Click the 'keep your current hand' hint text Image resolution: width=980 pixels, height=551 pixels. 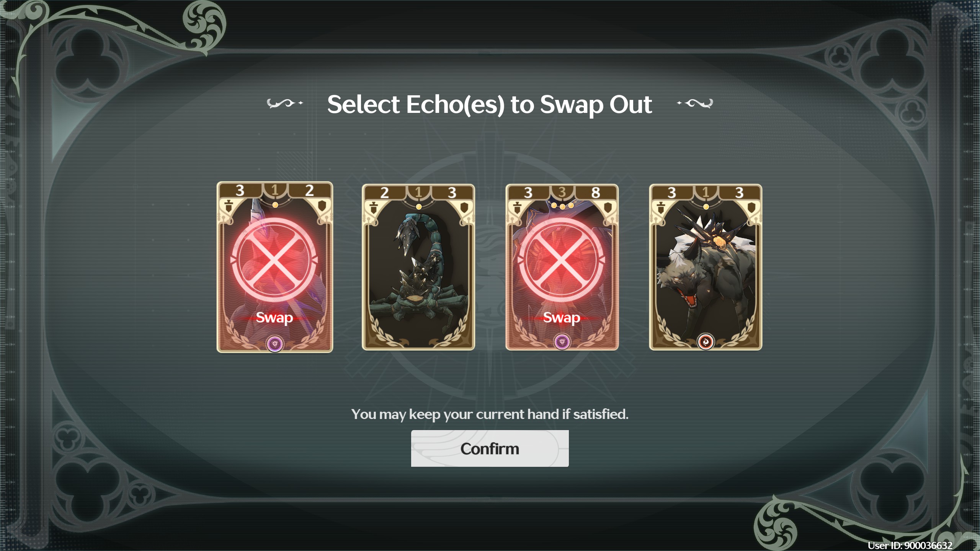click(490, 414)
